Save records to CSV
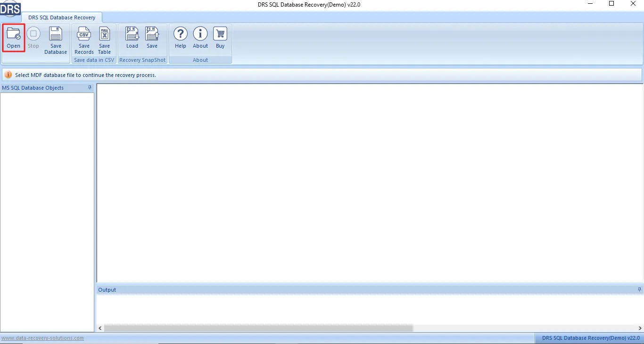The height and width of the screenshot is (344, 644). point(84,40)
